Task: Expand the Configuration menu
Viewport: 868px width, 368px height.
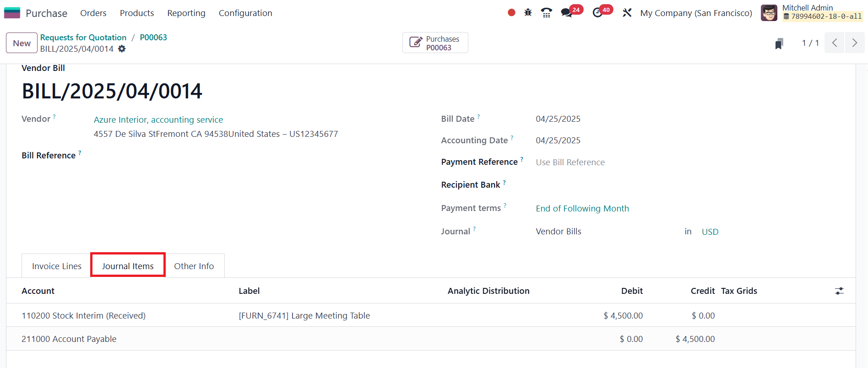Action: click(245, 13)
